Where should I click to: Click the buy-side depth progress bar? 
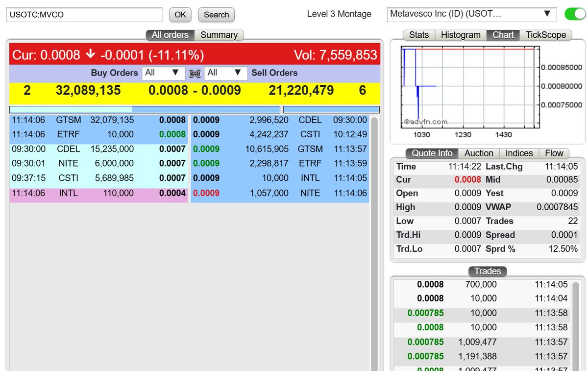145,109
